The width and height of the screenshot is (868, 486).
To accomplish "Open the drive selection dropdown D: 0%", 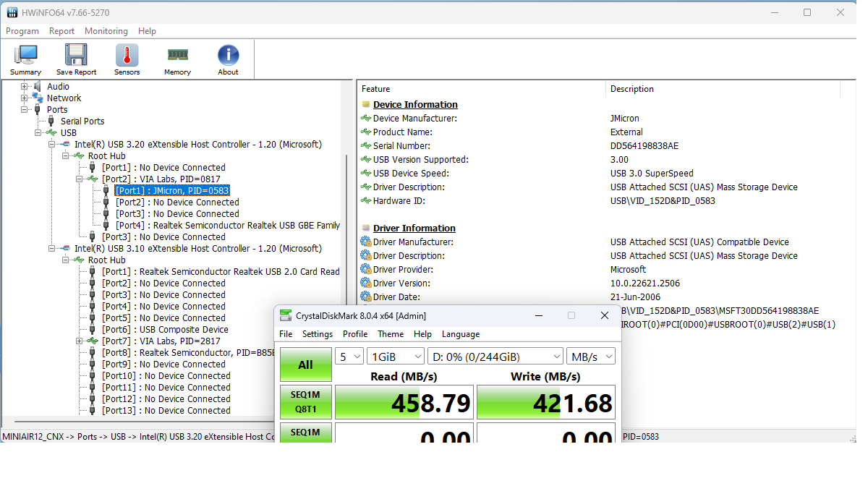I will [495, 357].
